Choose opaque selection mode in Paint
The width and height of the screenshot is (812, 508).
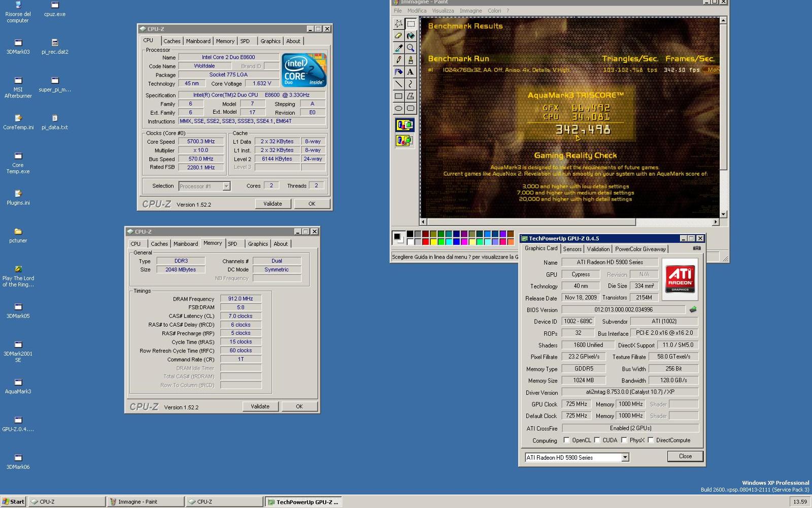click(x=404, y=125)
